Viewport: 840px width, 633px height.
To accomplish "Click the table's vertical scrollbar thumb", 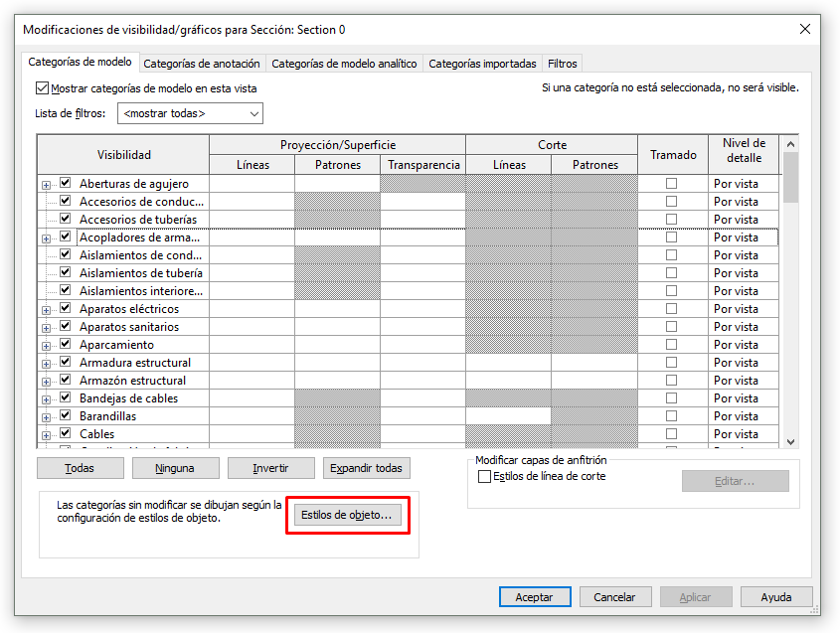I will coord(790,177).
